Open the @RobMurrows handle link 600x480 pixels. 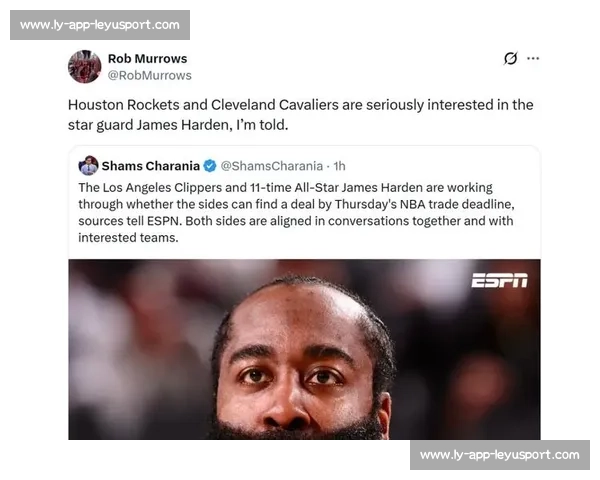150,75
